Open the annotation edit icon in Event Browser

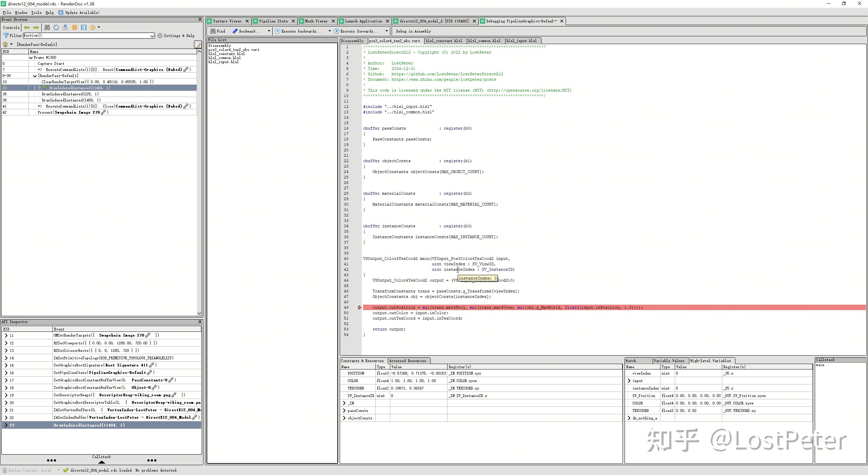[198, 44]
